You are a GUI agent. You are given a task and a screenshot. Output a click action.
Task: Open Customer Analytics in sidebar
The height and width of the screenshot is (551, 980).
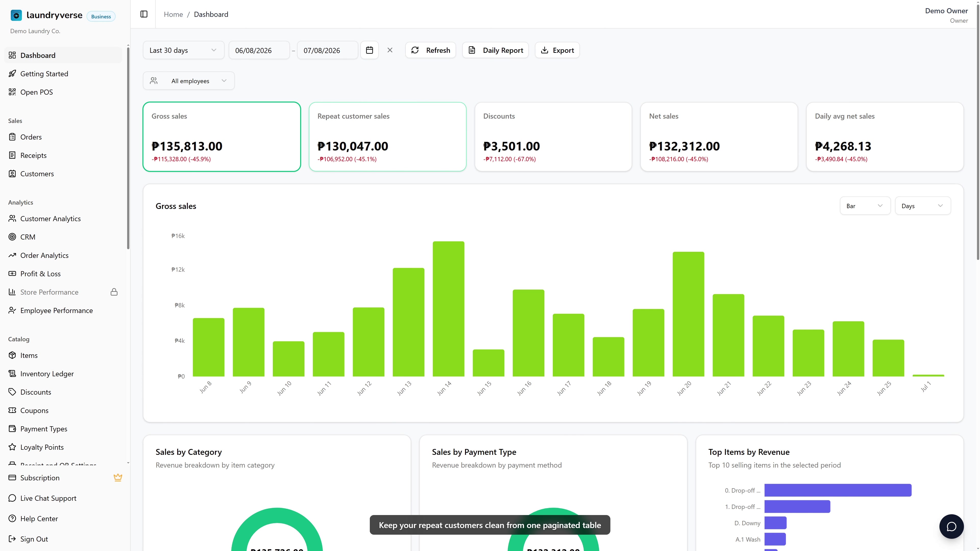(x=63, y=219)
